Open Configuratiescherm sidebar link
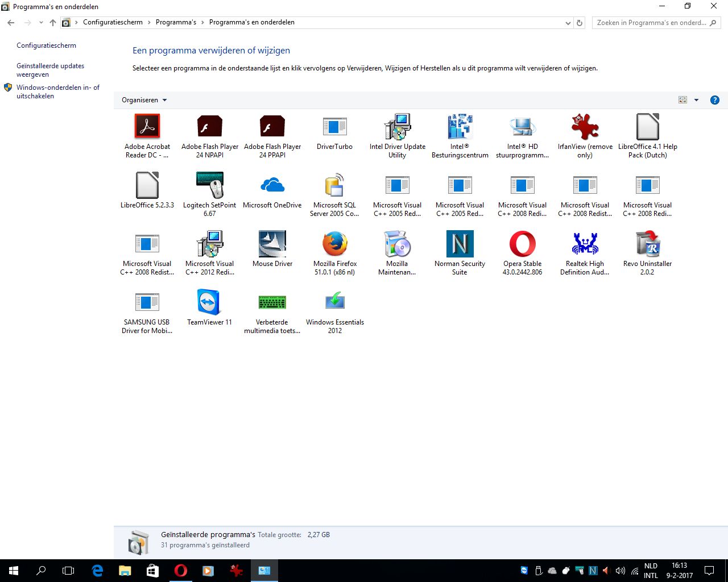This screenshot has height=582, width=728. (46, 45)
